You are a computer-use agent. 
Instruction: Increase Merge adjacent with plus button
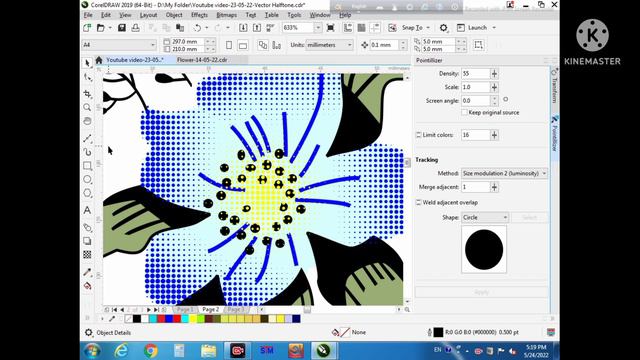(x=494, y=187)
